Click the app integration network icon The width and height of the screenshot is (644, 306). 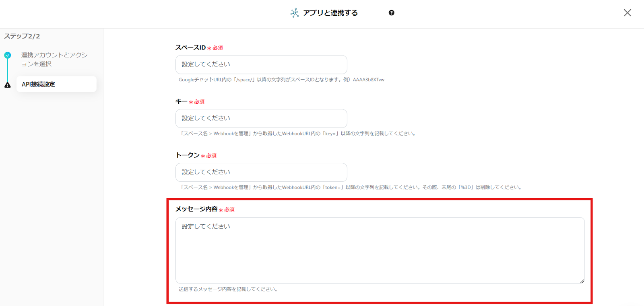click(x=295, y=13)
